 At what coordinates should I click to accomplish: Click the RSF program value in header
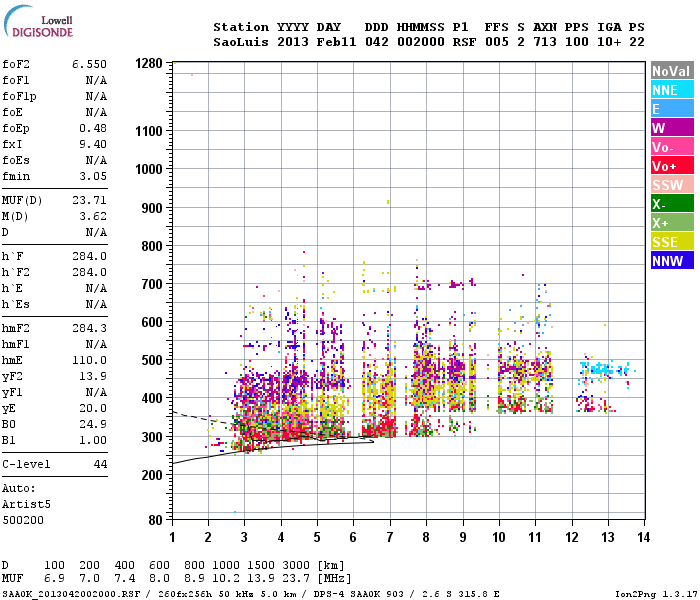click(x=464, y=42)
